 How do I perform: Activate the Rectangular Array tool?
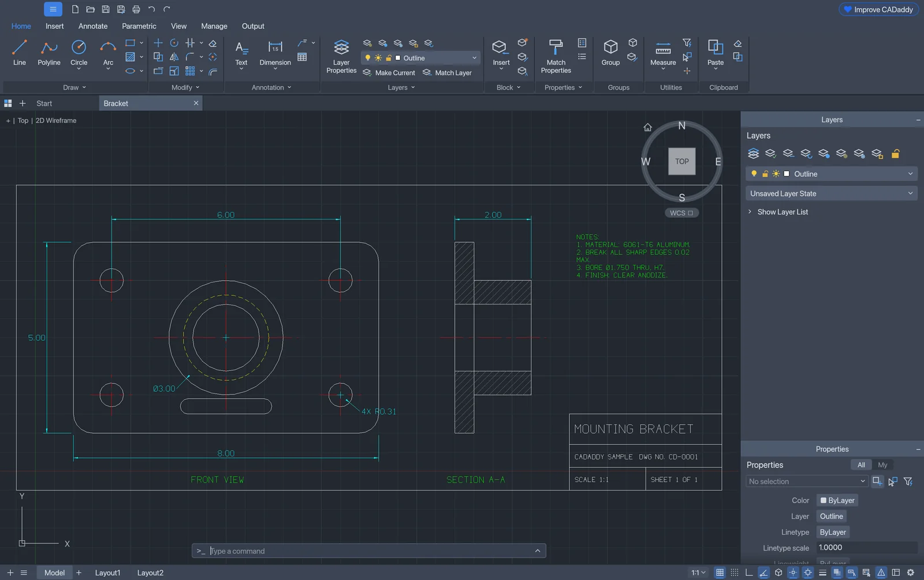coord(190,71)
